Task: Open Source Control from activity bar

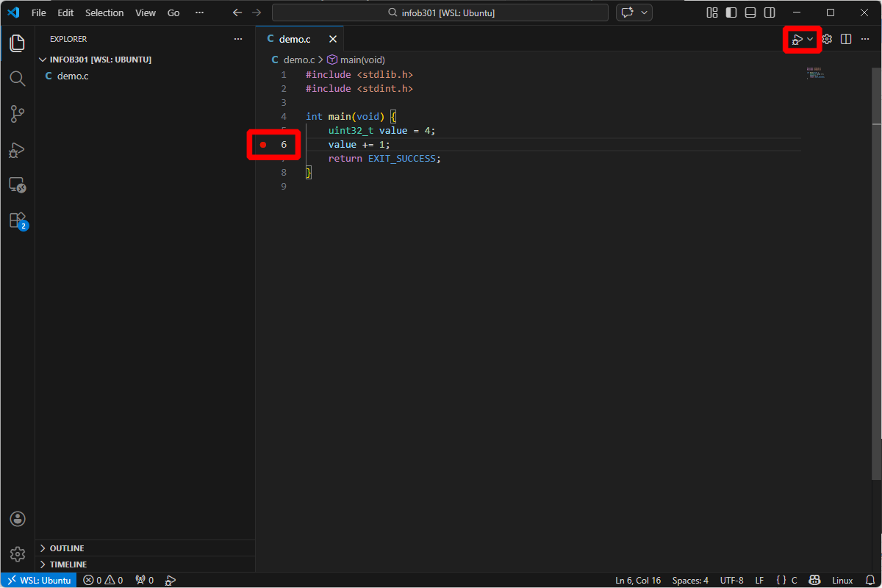Action: coord(18,114)
